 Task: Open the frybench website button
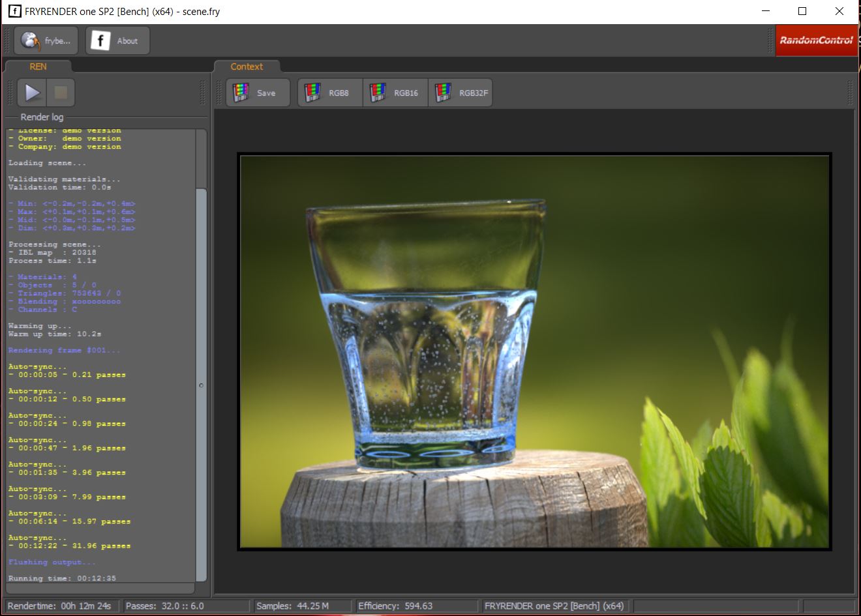click(x=46, y=40)
